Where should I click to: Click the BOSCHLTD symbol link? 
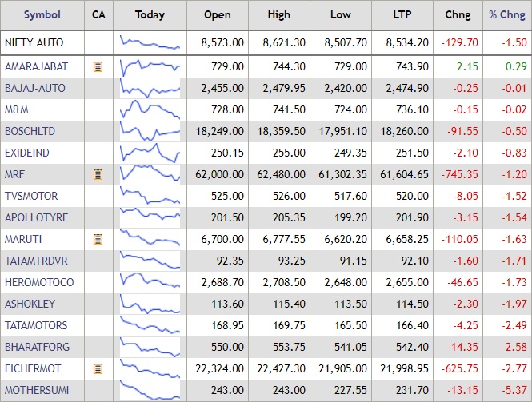click(x=32, y=131)
